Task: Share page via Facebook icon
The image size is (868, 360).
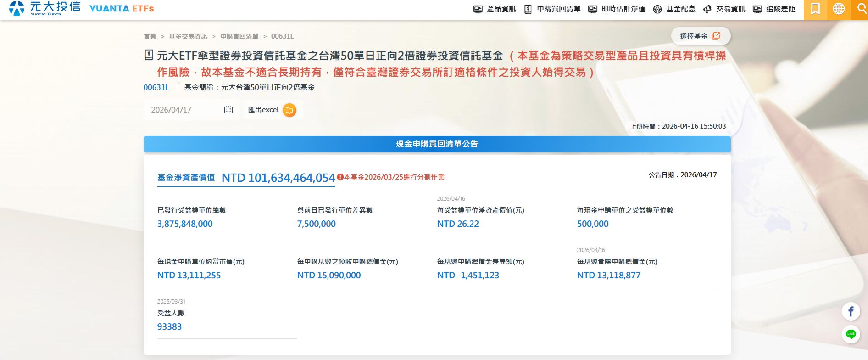Action: (851, 312)
